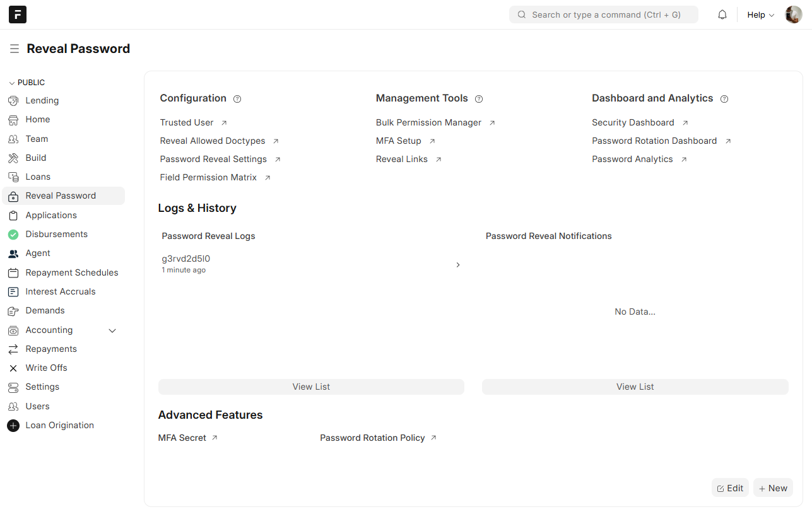Click the Write Offs X icon
Screen dimensions: 812x519
tap(13, 368)
